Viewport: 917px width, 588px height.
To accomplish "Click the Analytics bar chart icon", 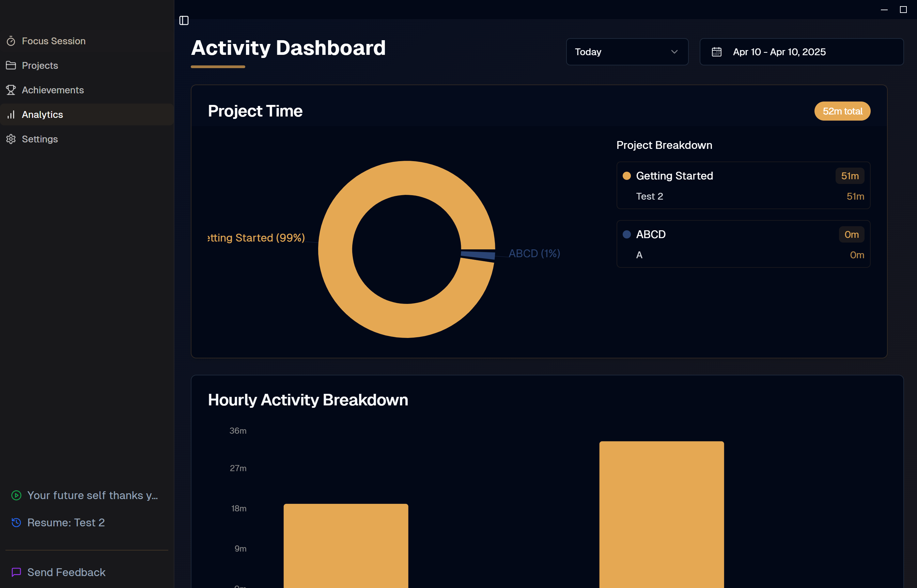I will [x=11, y=114].
